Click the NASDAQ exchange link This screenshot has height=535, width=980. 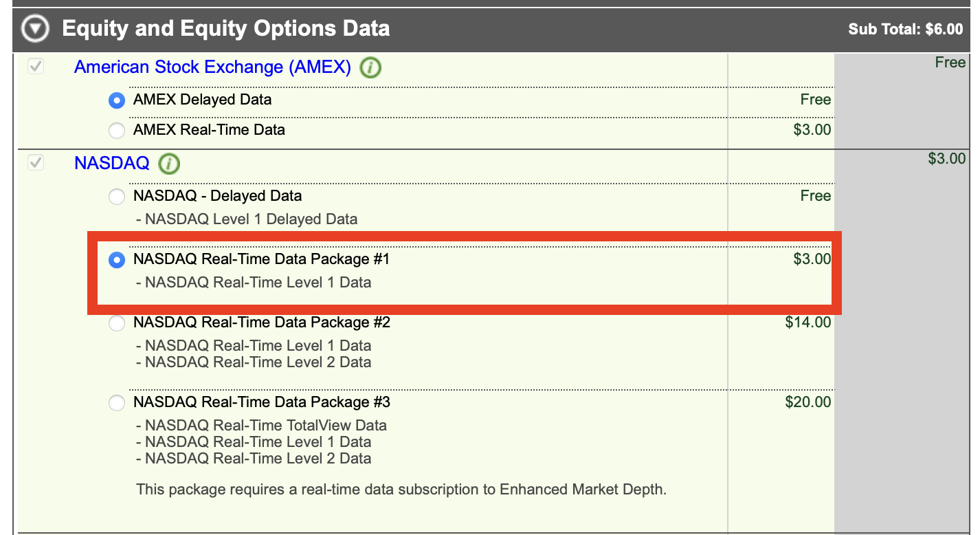111,164
